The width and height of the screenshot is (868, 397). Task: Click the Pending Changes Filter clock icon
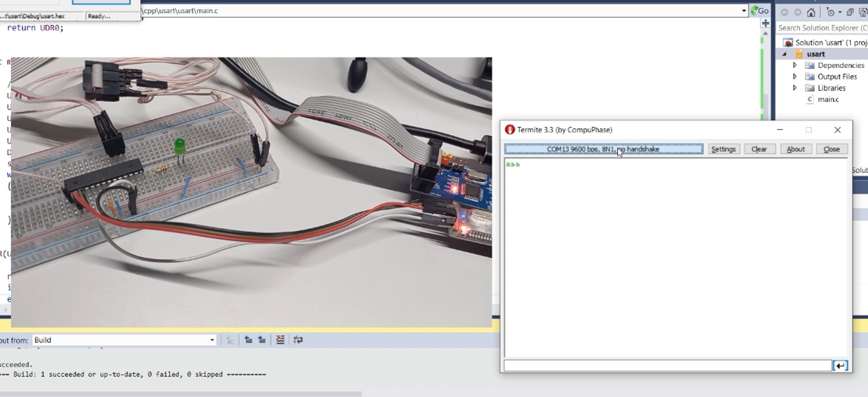831,12
